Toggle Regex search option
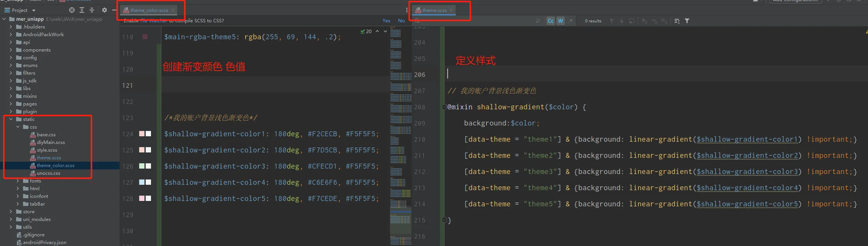868x246 pixels. click(x=571, y=21)
